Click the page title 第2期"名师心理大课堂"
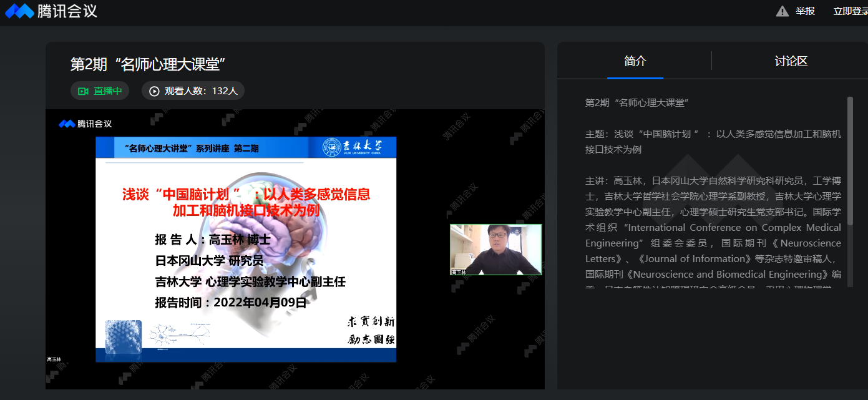Viewport: 868px width, 400px height. 147,64
